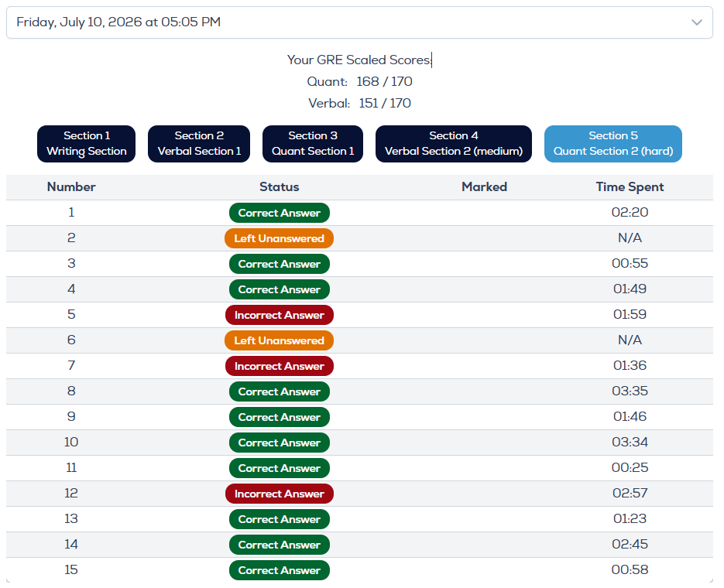Click the Status column header
Viewport: 724px width, 588px height.
(x=280, y=186)
